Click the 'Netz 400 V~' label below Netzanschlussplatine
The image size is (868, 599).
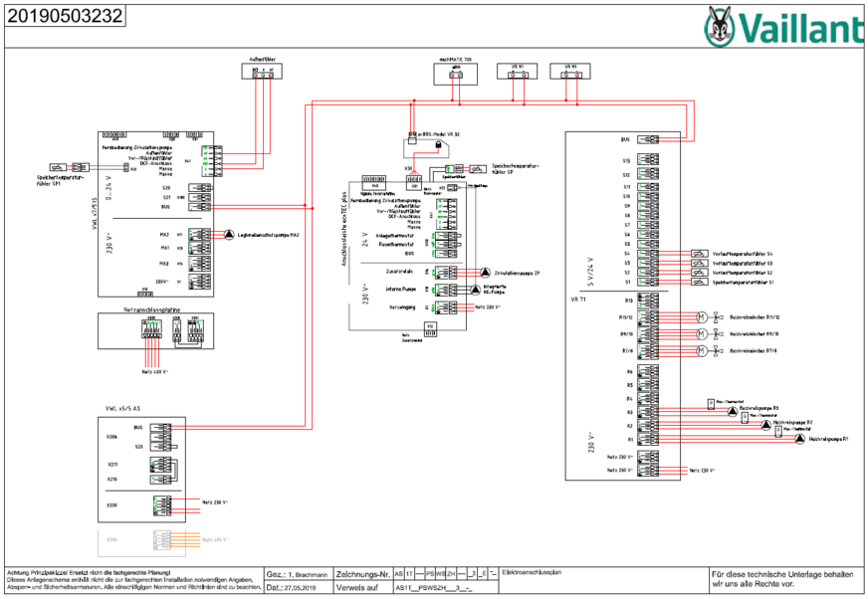point(155,372)
